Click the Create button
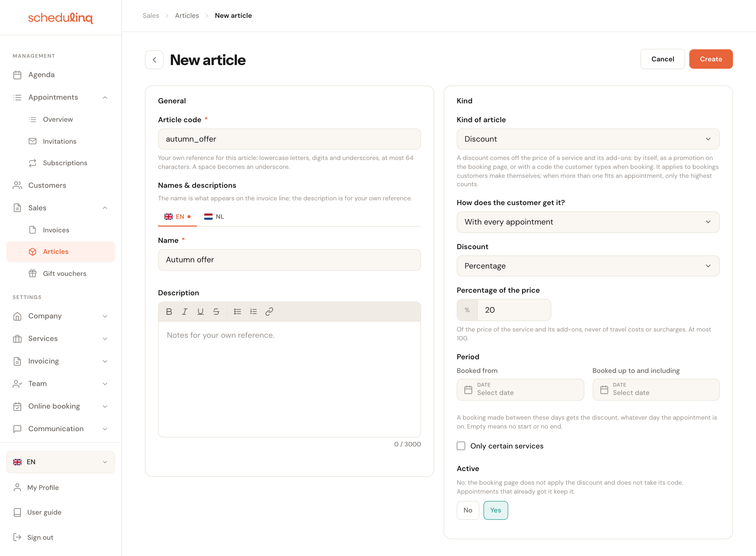756x556 pixels. 711,59
